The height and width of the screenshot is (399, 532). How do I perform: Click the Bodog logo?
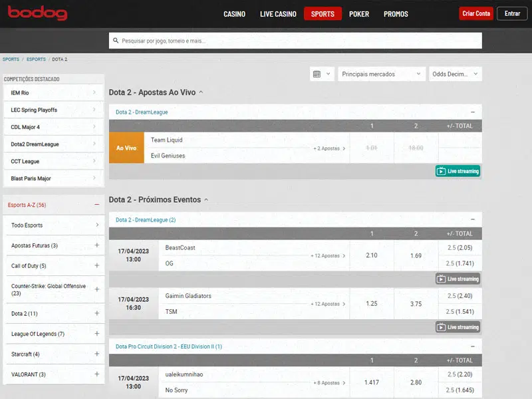point(38,13)
